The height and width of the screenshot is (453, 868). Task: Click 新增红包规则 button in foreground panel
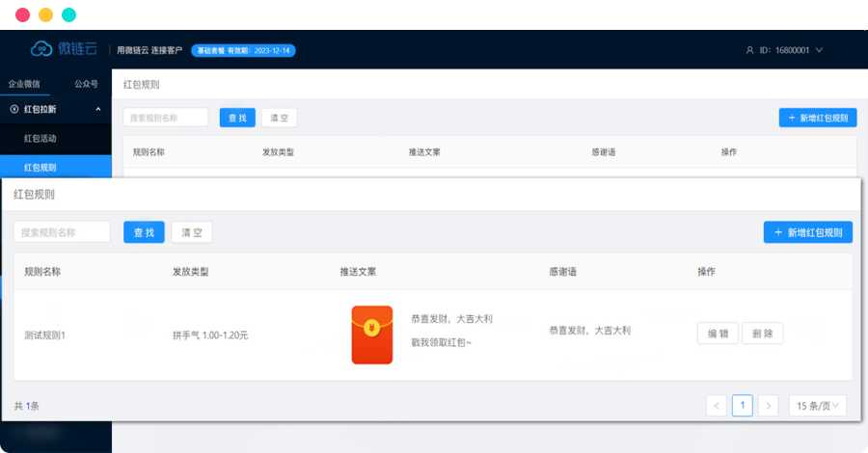click(807, 232)
